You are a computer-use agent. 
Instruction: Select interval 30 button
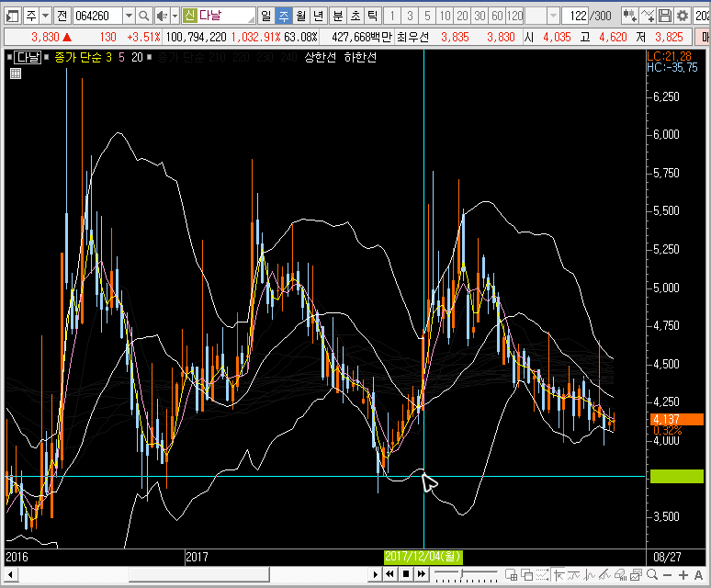(480, 17)
